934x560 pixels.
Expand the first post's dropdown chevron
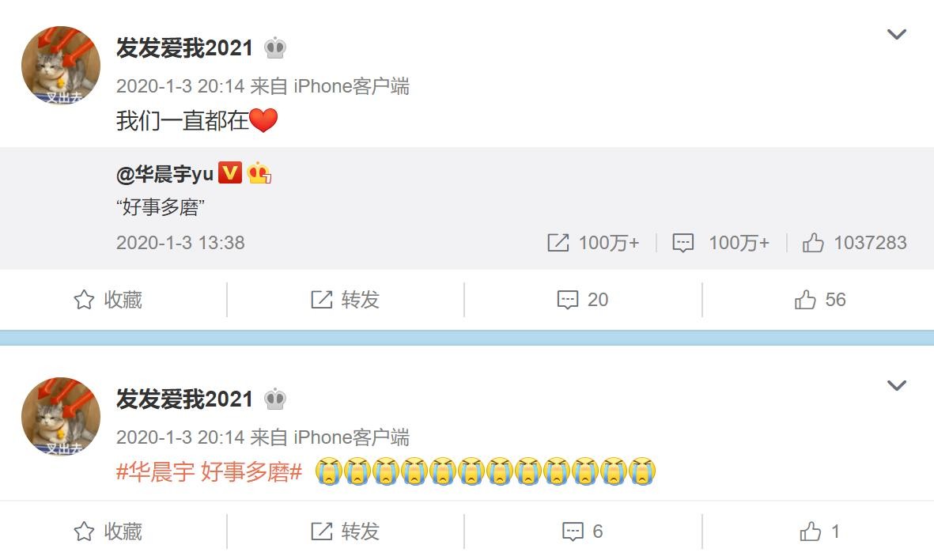click(x=897, y=34)
